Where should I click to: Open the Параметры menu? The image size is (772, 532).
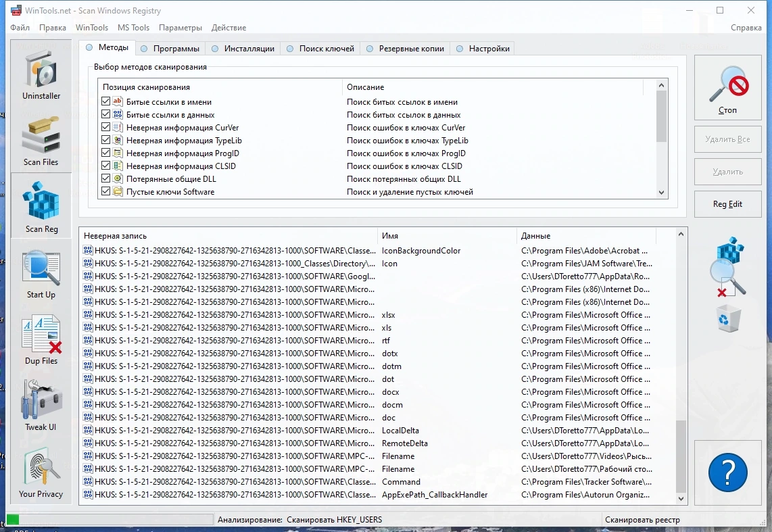(x=180, y=28)
